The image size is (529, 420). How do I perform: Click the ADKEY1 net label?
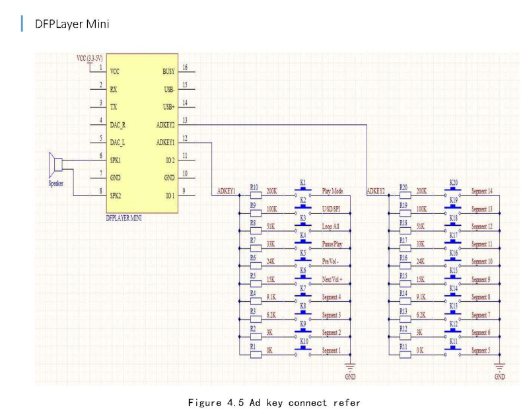(x=227, y=191)
